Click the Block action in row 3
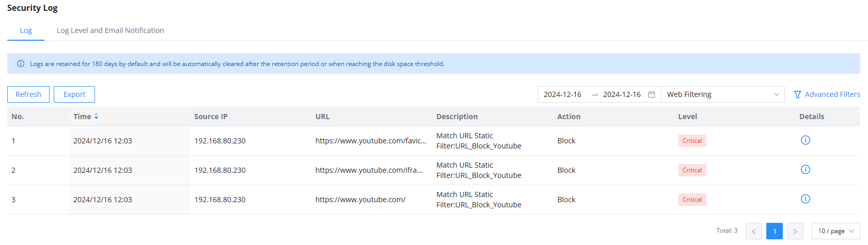The width and height of the screenshot is (868, 245). [x=566, y=200]
